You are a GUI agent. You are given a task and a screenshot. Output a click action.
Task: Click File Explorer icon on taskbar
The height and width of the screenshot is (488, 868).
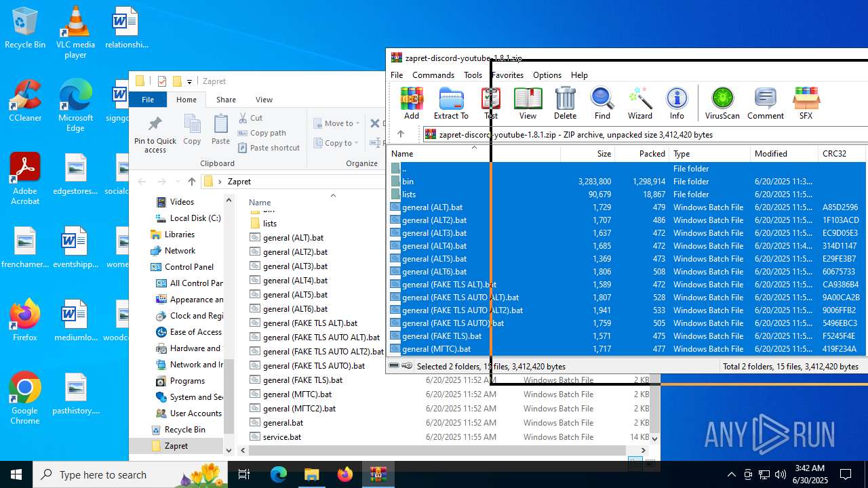(312, 474)
